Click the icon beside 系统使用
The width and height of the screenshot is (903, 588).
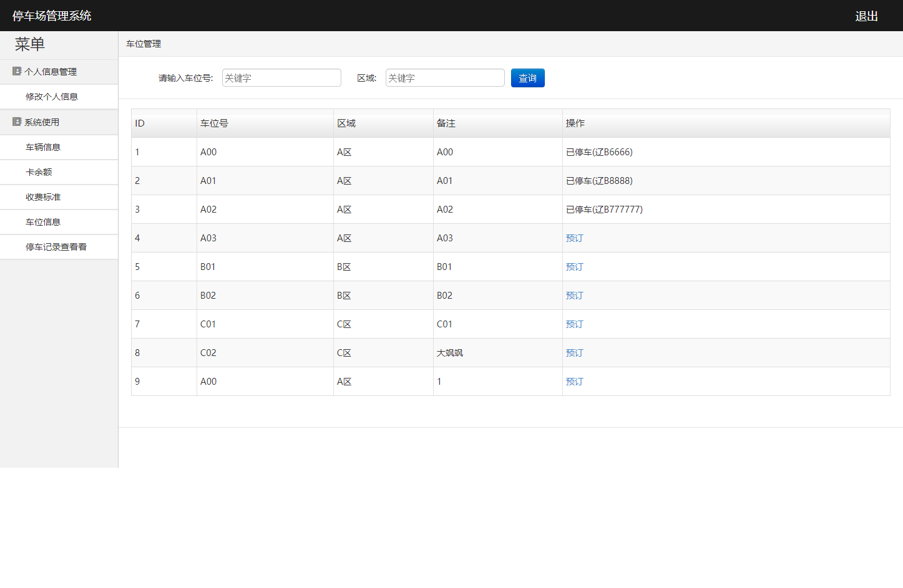pos(17,122)
